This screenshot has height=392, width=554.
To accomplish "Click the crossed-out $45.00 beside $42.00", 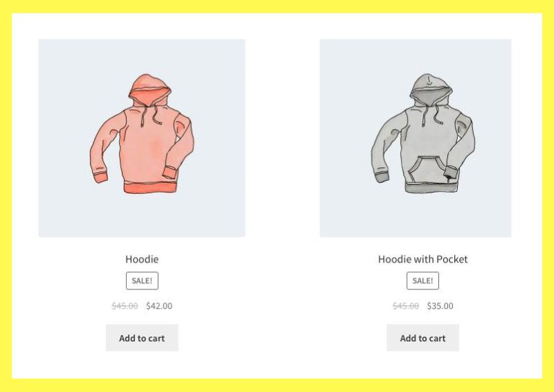I will [125, 305].
